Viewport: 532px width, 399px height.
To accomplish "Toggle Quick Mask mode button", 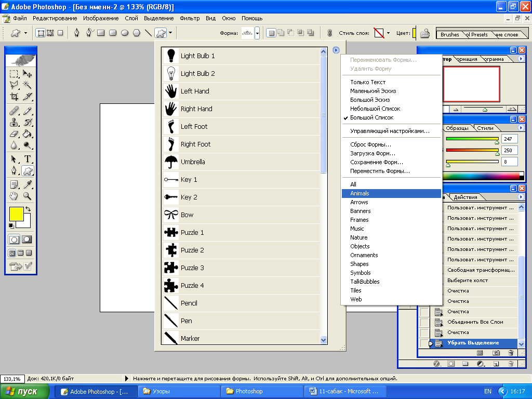I will [27, 240].
